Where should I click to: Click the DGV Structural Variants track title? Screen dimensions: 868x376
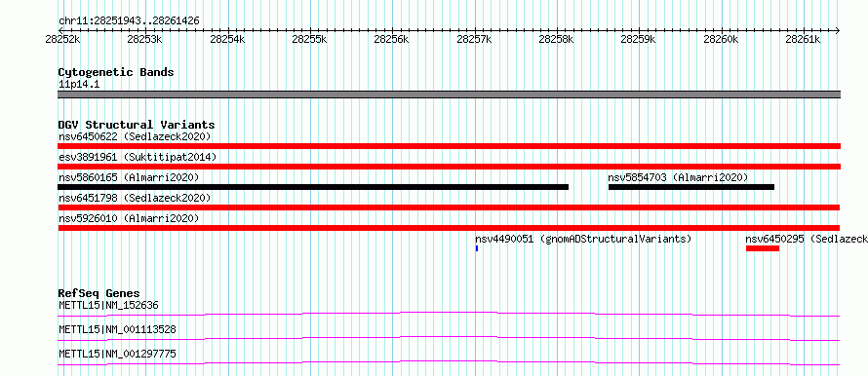137,125
